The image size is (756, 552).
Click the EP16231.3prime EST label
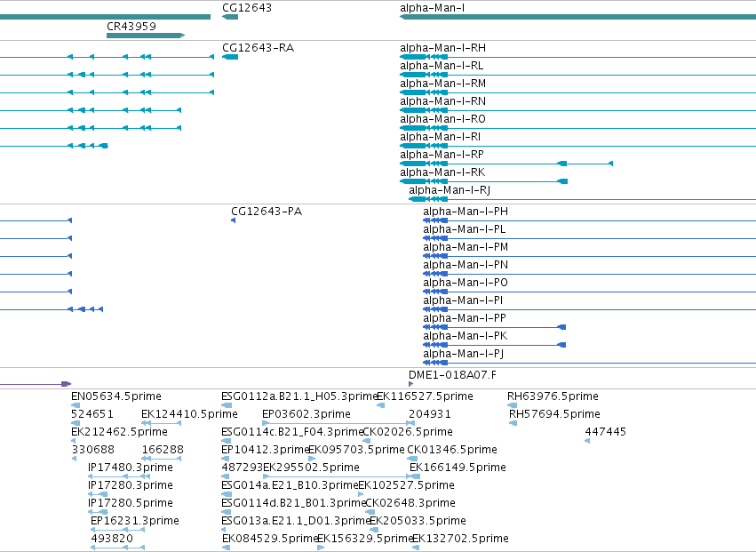pos(134,521)
